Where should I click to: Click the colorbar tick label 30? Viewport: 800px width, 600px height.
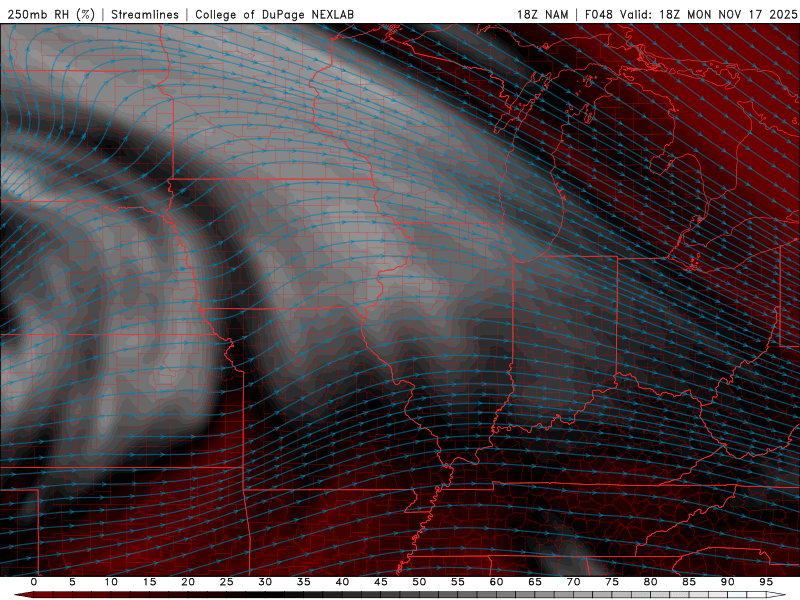(x=265, y=582)
